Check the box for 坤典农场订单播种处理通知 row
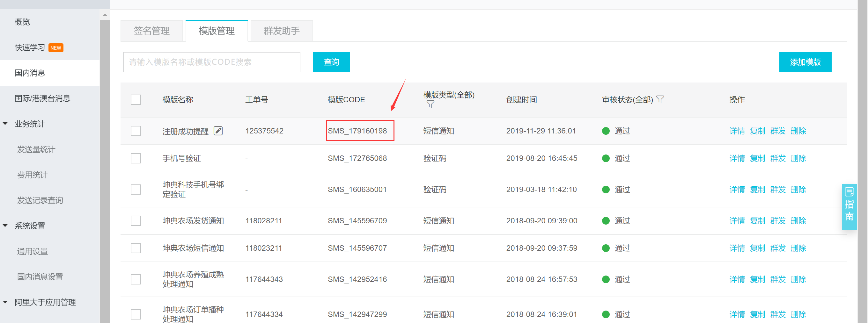 pyautogui.click(x=136, y=314)
